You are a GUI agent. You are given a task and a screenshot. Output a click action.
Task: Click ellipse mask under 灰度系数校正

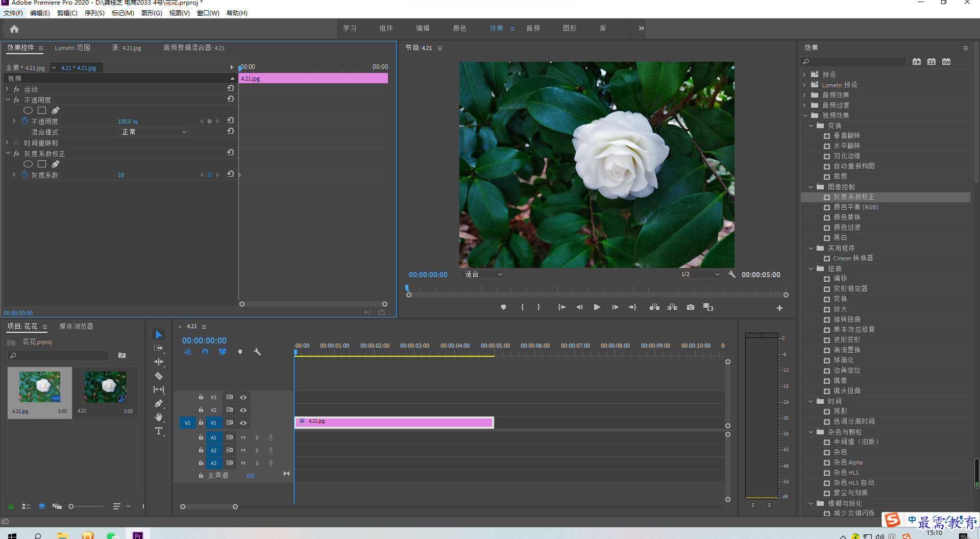pyautogui.click(x=28, y=164)
